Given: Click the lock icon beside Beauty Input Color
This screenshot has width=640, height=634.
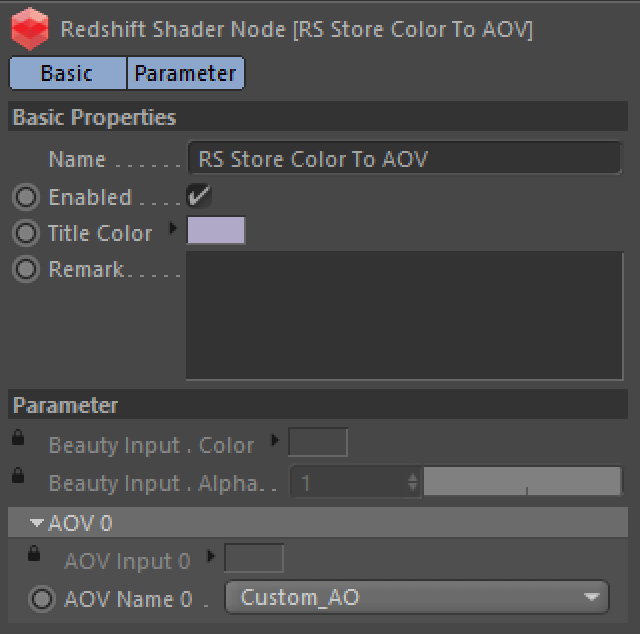Looking at the screenshot, I should pos(18,437).
